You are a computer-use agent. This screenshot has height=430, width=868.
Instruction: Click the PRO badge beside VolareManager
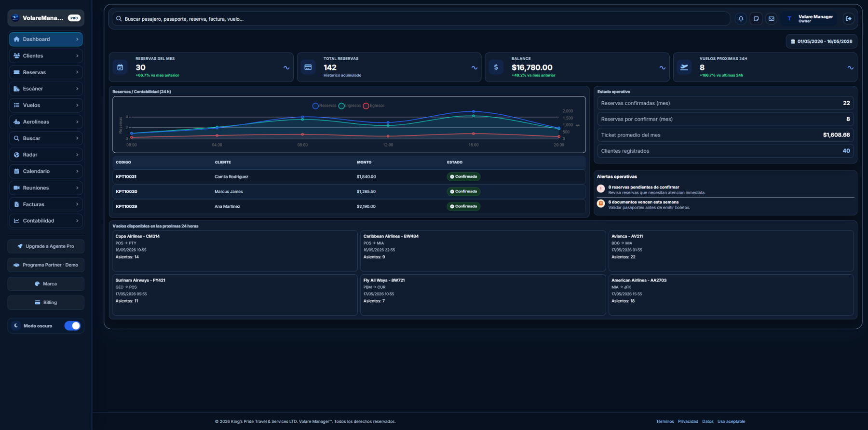74,18
